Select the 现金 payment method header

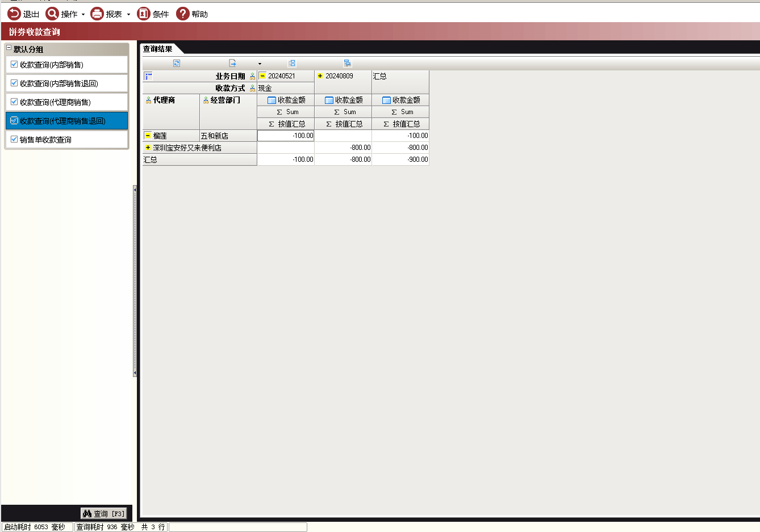tap(286, 88)
